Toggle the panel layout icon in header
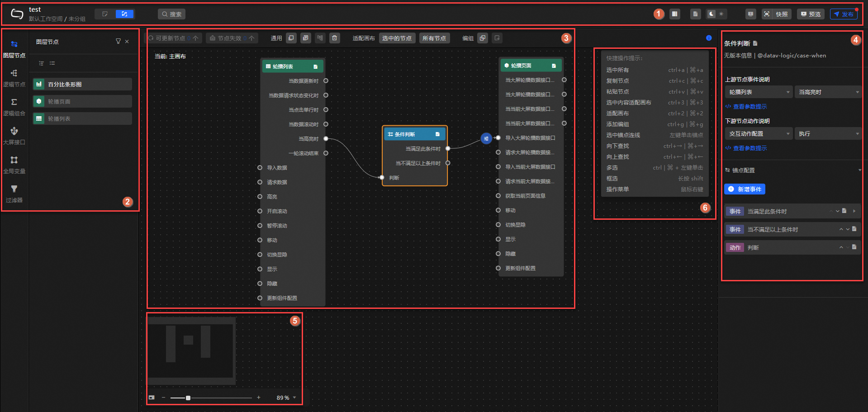The width and height of the screenshot is (868, 412). tap(674, 14)
